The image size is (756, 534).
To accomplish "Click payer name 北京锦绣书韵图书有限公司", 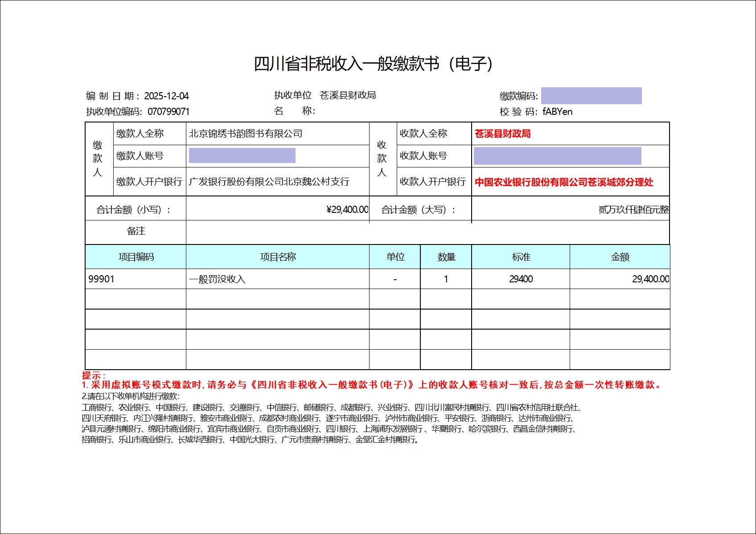I will [246, 134].
